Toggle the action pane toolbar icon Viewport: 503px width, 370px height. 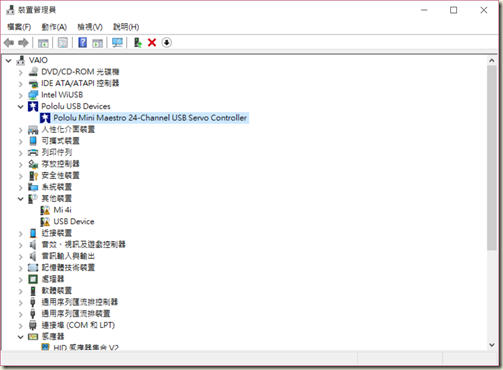coord(97,43)
